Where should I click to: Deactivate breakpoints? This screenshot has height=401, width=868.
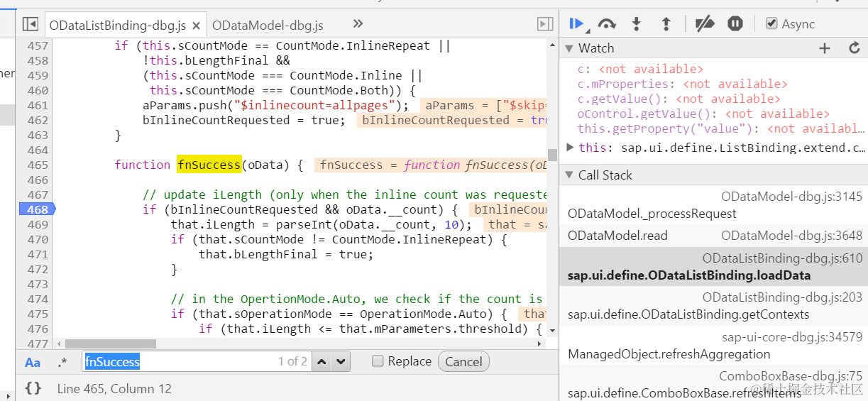pos(704,24)
